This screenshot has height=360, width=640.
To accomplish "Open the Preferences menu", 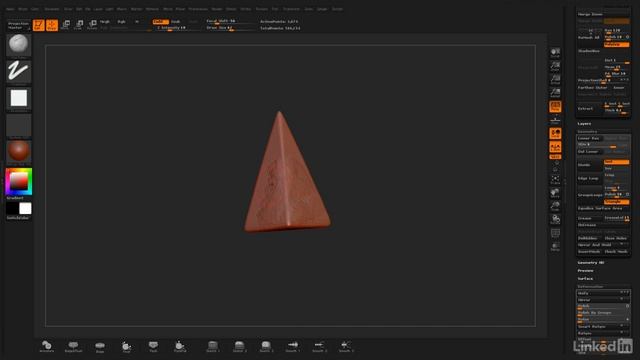I will [198, 9].
